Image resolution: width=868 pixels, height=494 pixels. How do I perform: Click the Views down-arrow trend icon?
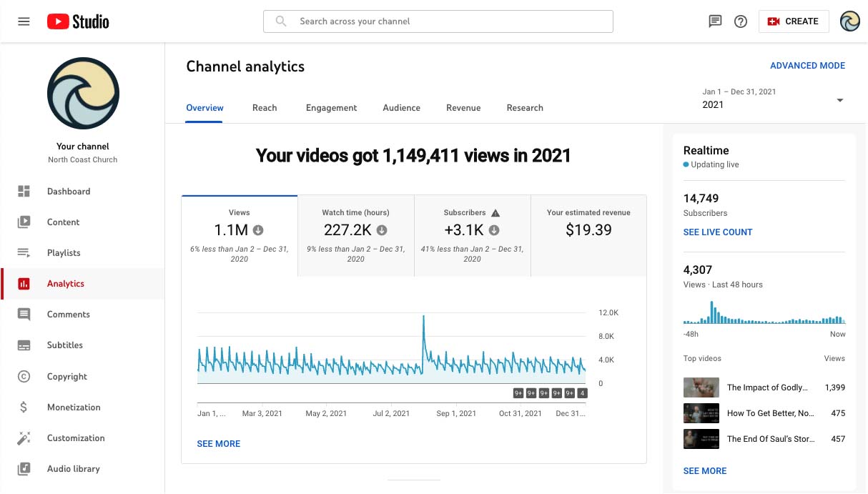[x=258, y=230]
